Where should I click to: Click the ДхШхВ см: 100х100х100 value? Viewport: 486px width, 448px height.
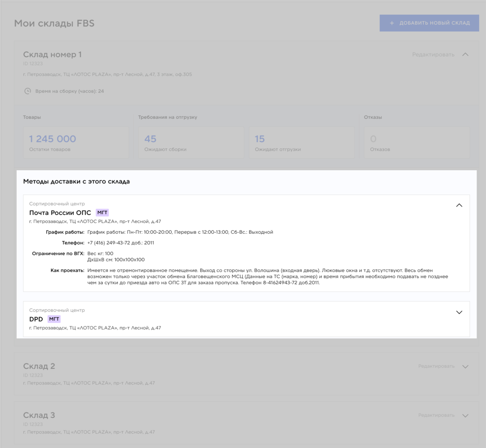click(x=116, y=260)
